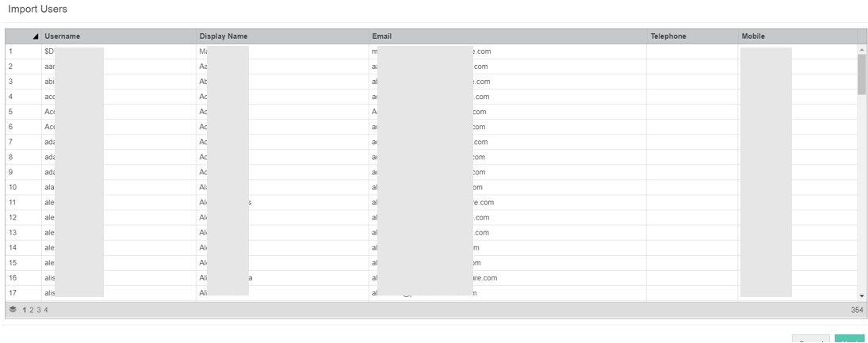Jump to page 4 of user list
This screenshot has height=343, width=868.
click(46, 310)
